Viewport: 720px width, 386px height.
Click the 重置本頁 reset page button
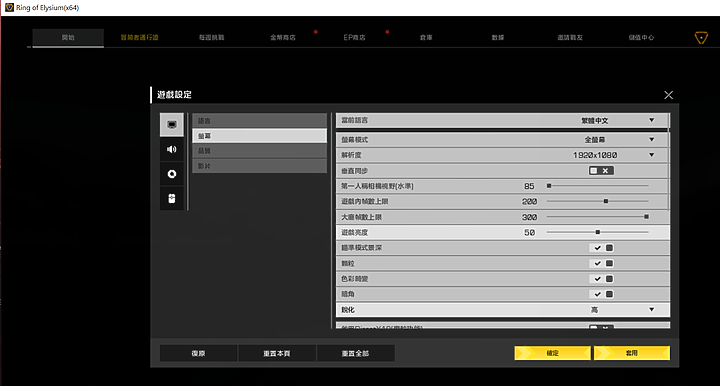coord(277,353)
